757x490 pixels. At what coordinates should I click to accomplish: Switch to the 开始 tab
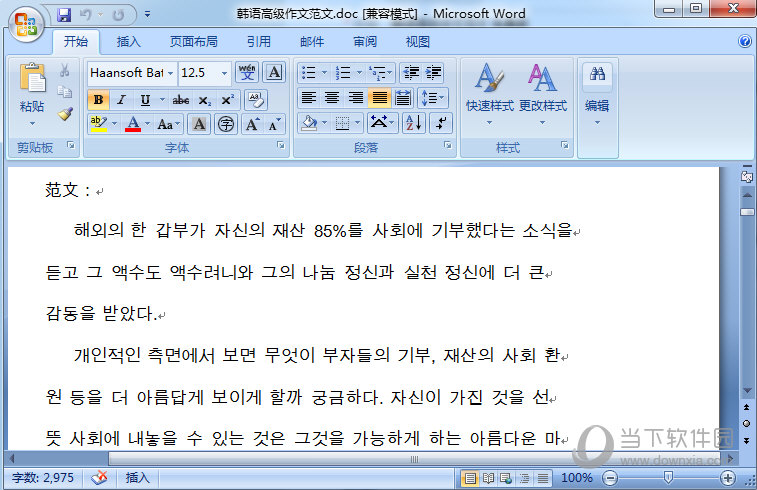point(76,42)
